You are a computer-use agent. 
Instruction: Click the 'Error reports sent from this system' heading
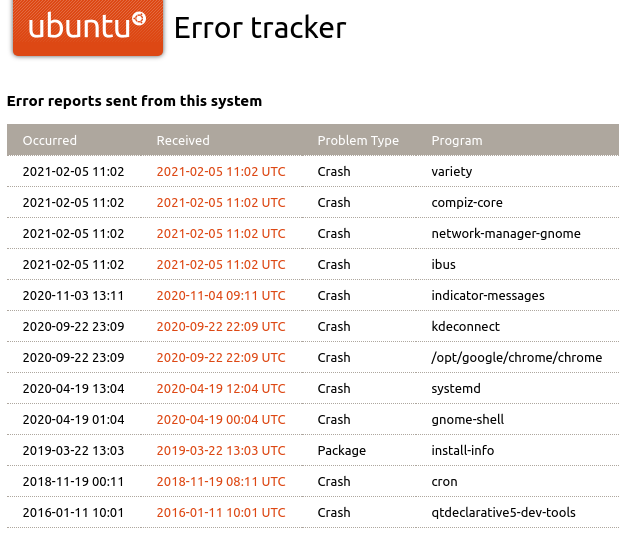point(134,101)
